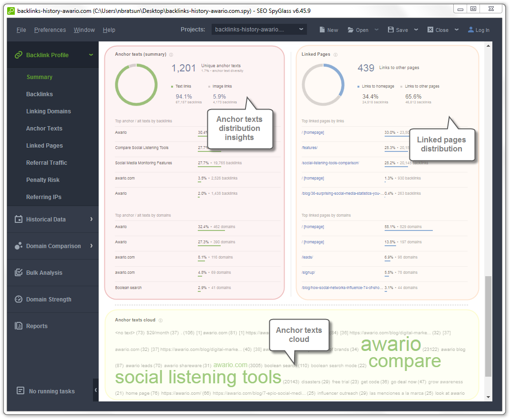Click the No running tasks icon

(20, 391)
